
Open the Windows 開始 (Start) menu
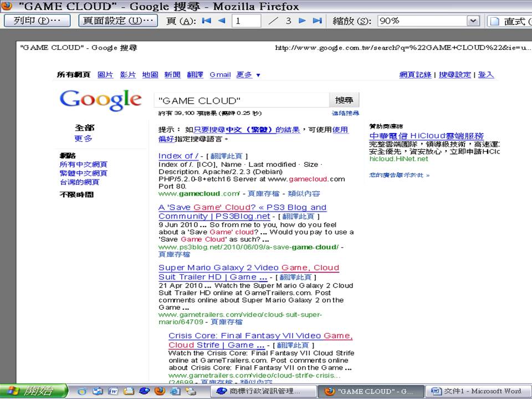click(33, 391)
